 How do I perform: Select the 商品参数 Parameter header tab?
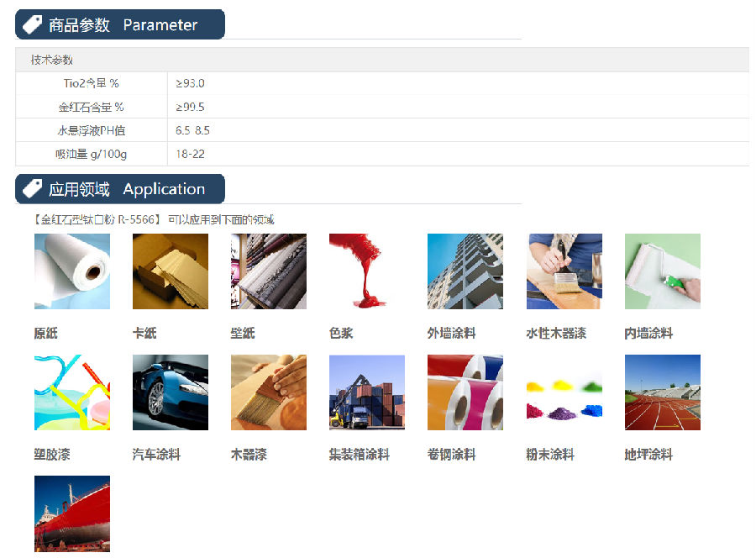point(123,25)
